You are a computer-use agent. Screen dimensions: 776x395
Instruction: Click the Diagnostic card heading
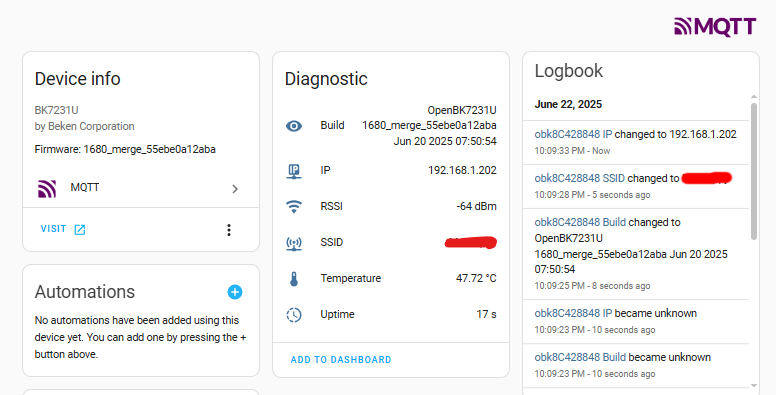pos(326,79)
